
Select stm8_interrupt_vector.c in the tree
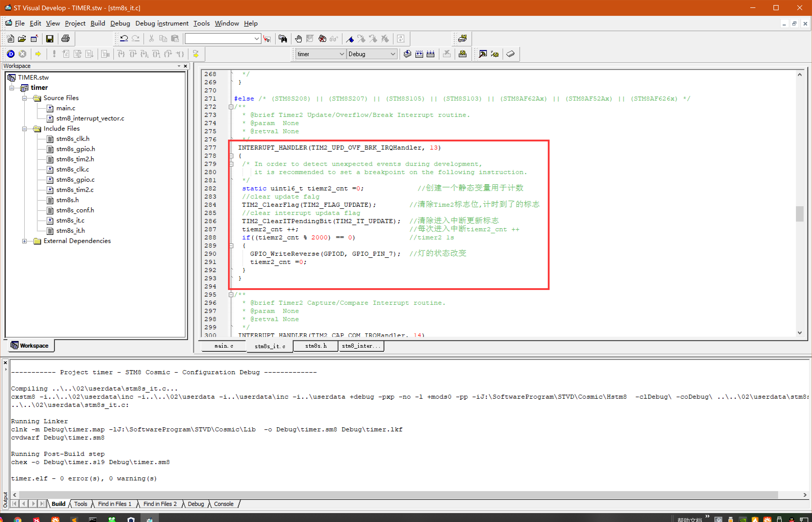tap(90, 118)
